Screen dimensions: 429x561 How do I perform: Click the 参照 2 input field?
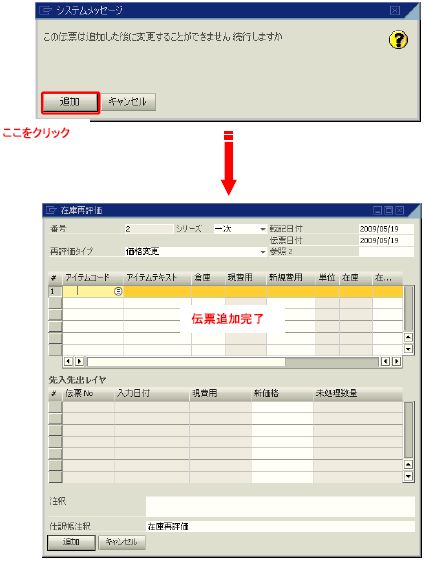pos(386,252)
